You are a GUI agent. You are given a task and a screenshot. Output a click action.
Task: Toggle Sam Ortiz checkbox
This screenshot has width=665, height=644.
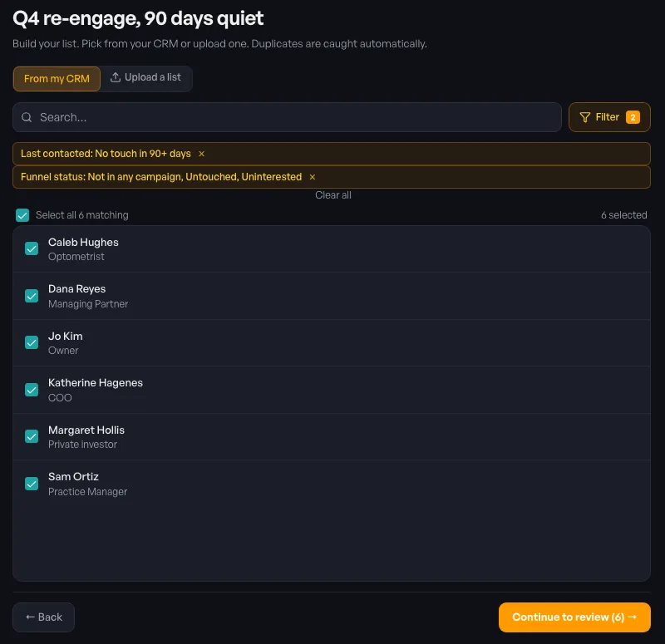tap(32, 484)
